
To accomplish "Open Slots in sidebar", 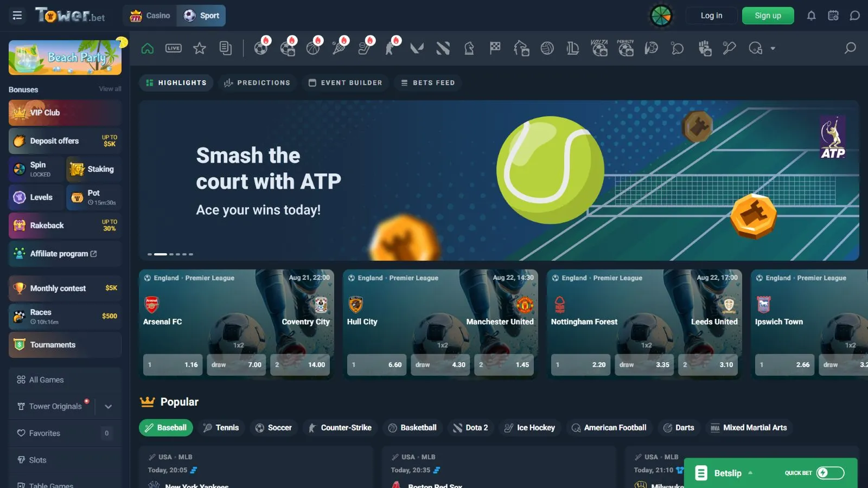I will pyautogui.click(x=65, y=460).
